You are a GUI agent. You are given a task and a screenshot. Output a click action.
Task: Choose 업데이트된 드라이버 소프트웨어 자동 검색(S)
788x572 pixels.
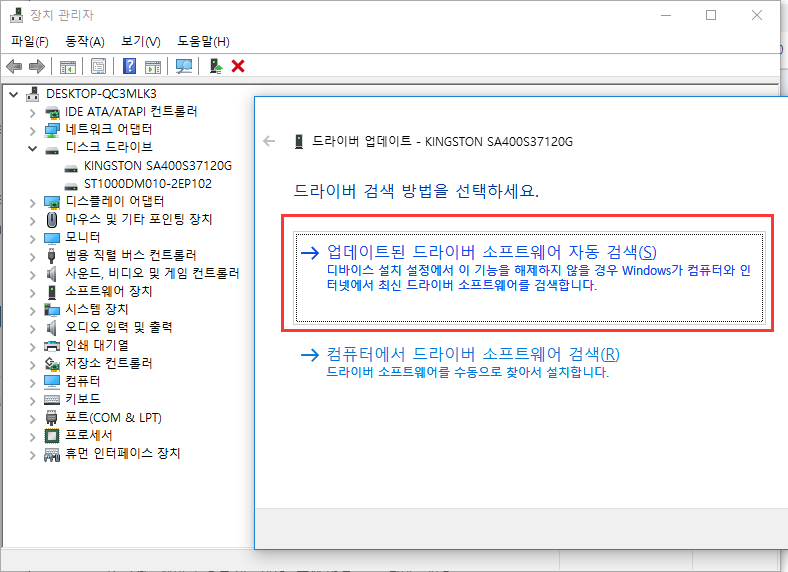(530, 277)
